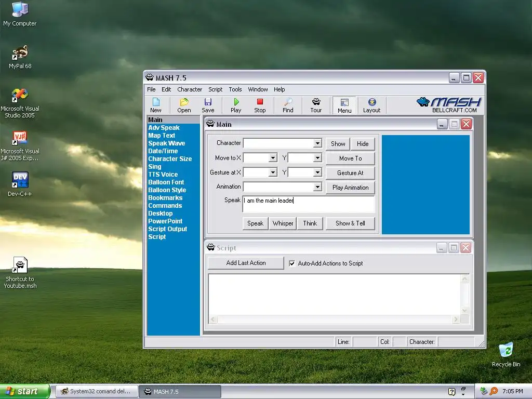Toggle Auto-Add Actions to Script checkbox
Viewport: 532px width, 399px height.
[x=292, y=263]
